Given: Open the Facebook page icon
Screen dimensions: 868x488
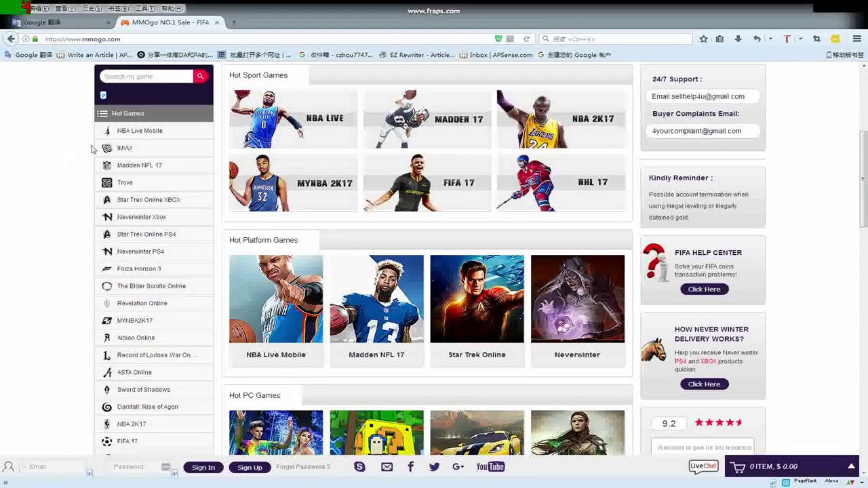Looking at the screenshot, I should pyautogui.click(x=410, y=466).
